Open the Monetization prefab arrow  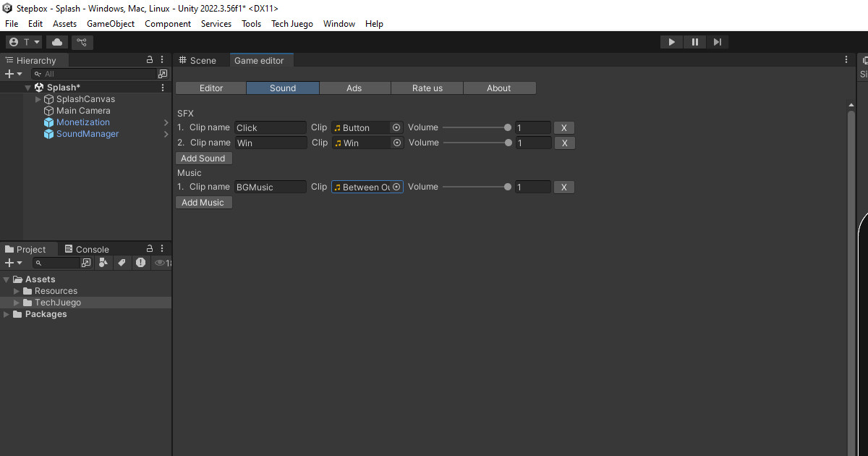(166, 122)
